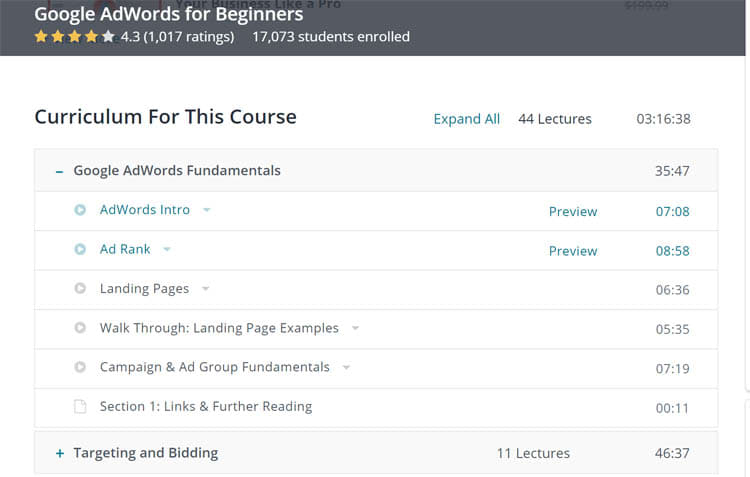Click the total duration 03:16:38

click(663, 119)
